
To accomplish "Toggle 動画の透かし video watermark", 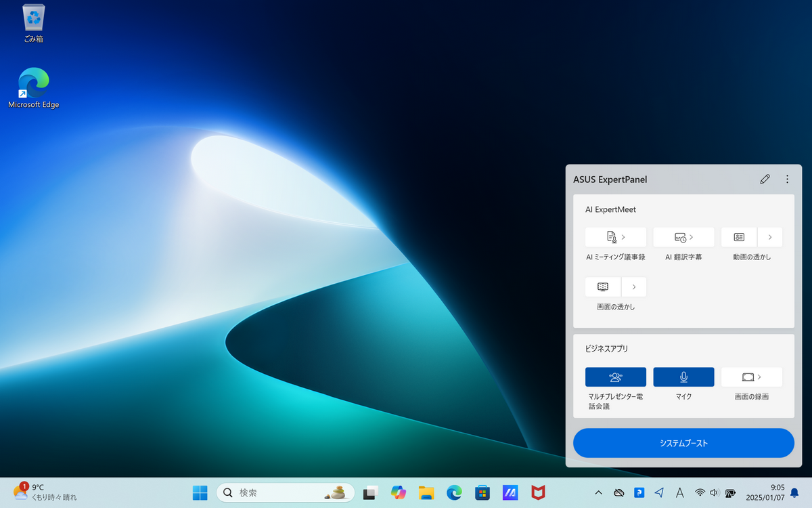I will pos(739,237).
